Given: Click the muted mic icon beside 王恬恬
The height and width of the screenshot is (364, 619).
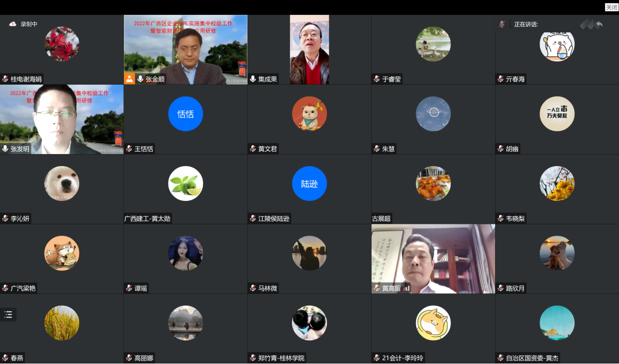Looking at the screenshot, I should coord(129,149).
